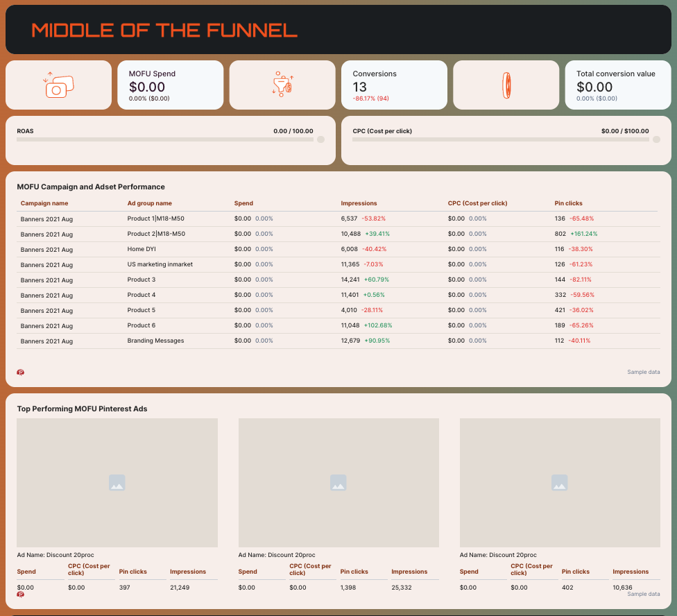Click the Spend column header

click(x=243, y=203)
